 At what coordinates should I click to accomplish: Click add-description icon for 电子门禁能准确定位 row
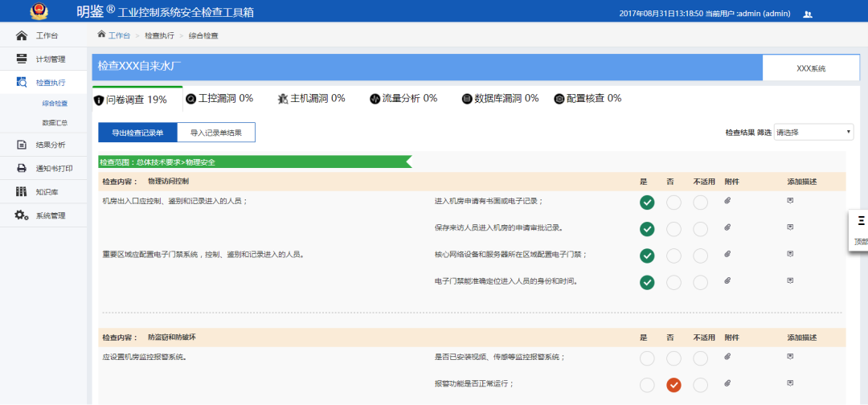tap(790, 281)
